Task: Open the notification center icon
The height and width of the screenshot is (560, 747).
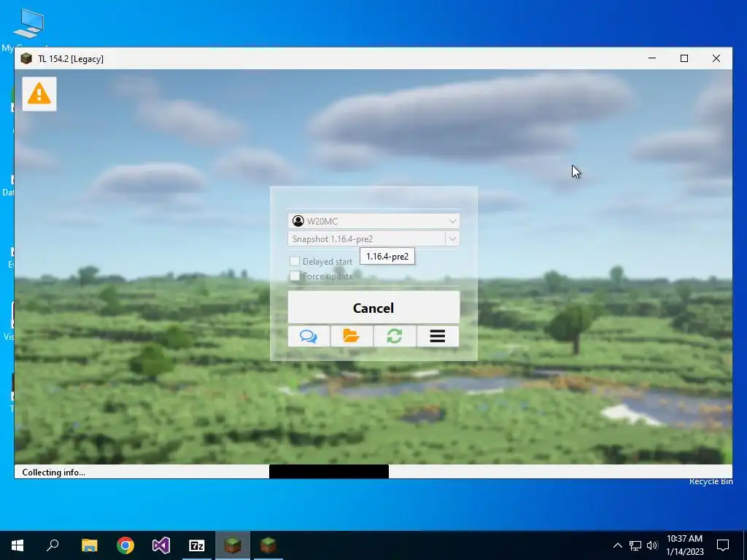Action: (x=723, y=545)
